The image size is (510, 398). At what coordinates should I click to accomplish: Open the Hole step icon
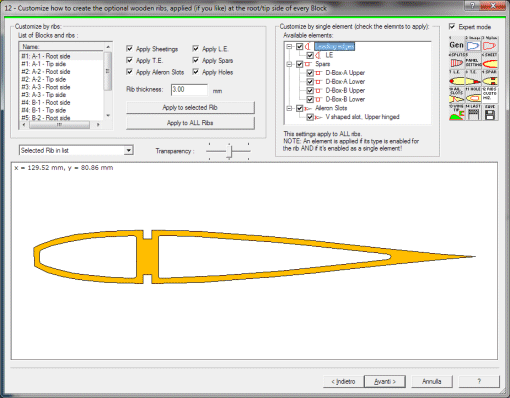click(x=473, y=96)
